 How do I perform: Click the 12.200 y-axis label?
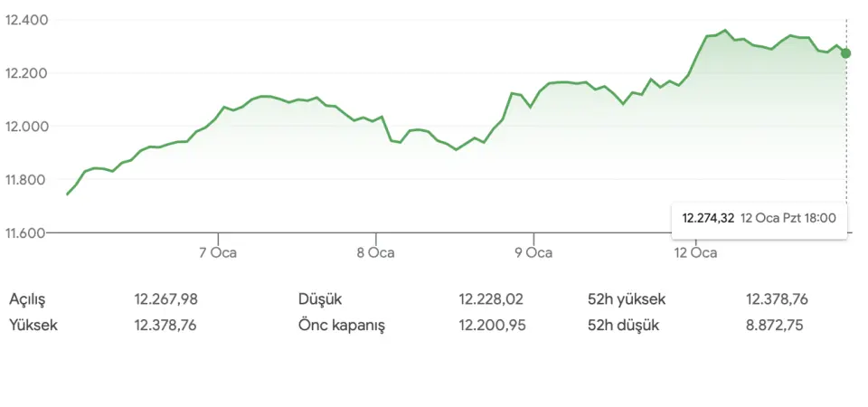tap(27, 73)
